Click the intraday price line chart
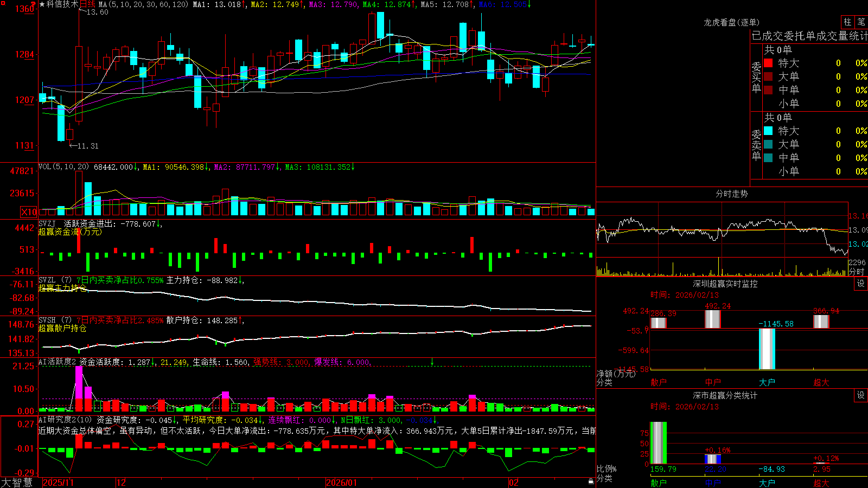The image size is (868, 488). [x=722, y=230]
